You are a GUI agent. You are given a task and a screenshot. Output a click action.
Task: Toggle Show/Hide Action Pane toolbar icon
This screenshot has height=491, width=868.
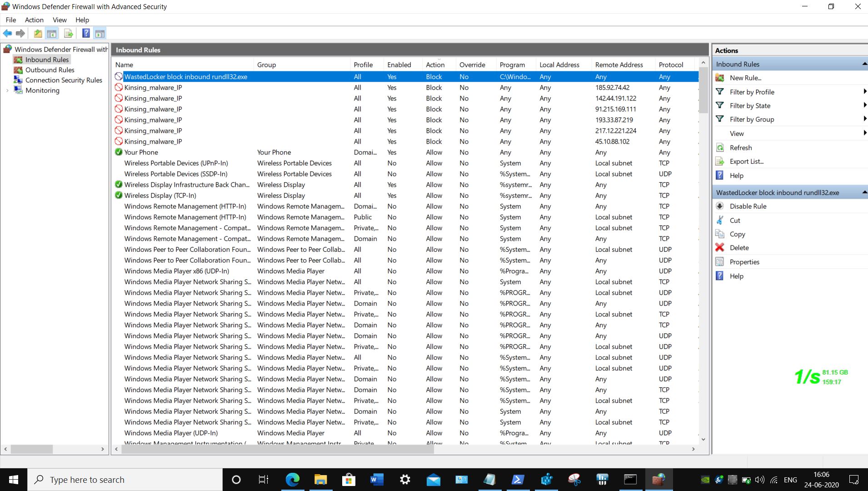click(x=100, y=33)
